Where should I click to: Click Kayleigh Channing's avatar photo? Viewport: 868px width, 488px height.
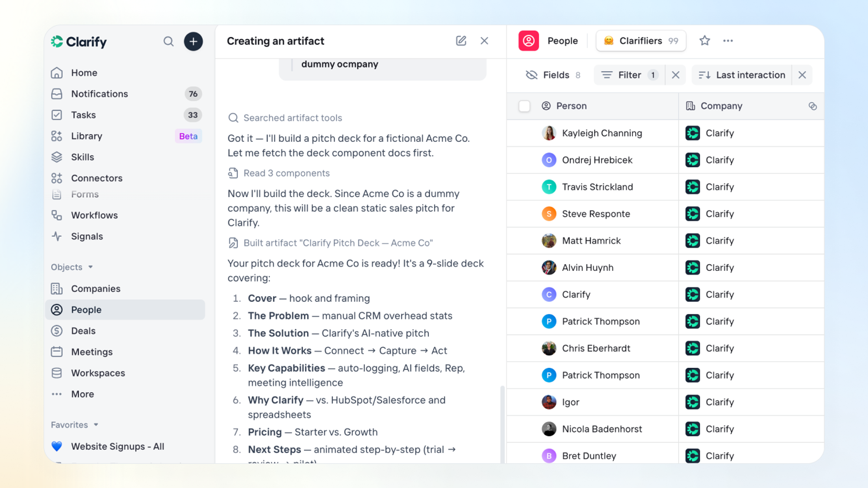(549, 133)
